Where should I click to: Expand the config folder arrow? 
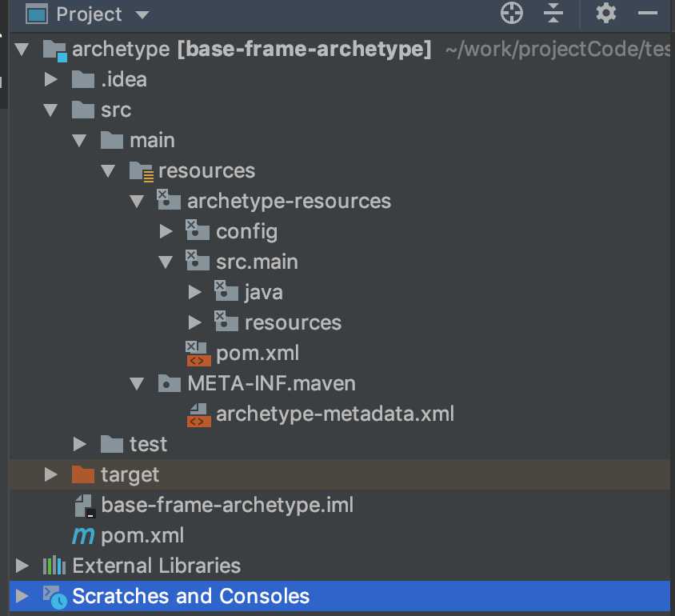[166, 231]
